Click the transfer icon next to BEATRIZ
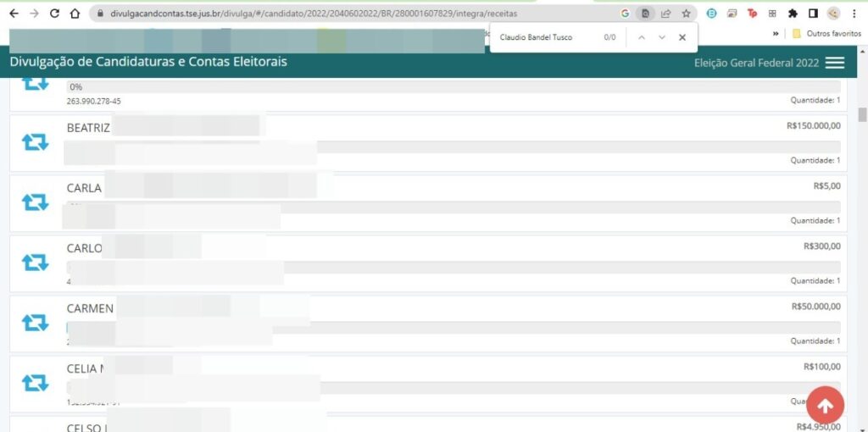This screenshot has height=432, width=868. (36, 142)
